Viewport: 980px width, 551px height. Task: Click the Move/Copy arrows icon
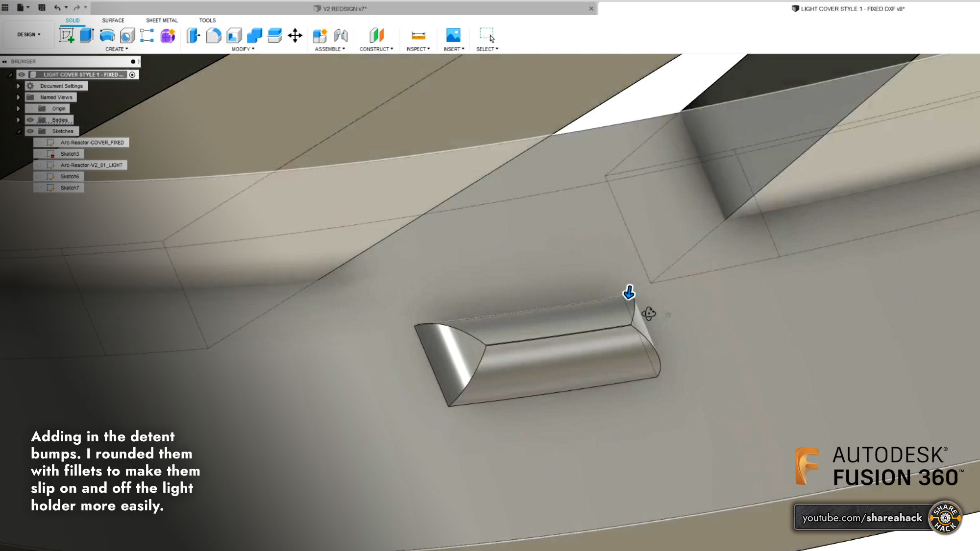pyautogui.click(x=295, y=35)
